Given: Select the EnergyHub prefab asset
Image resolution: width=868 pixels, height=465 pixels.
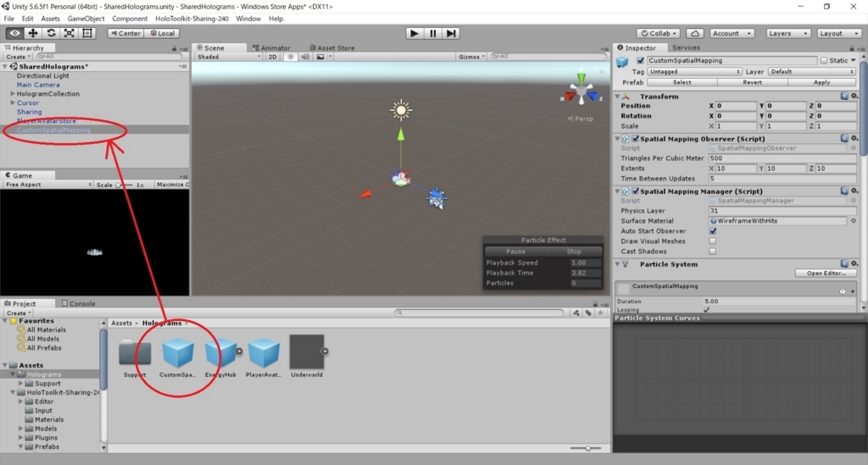Looking at the screenshot, I should click(x=220, y=357).
